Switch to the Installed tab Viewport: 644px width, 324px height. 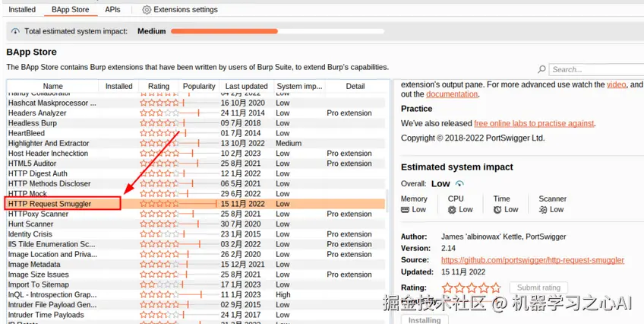[x=22, y=9]
